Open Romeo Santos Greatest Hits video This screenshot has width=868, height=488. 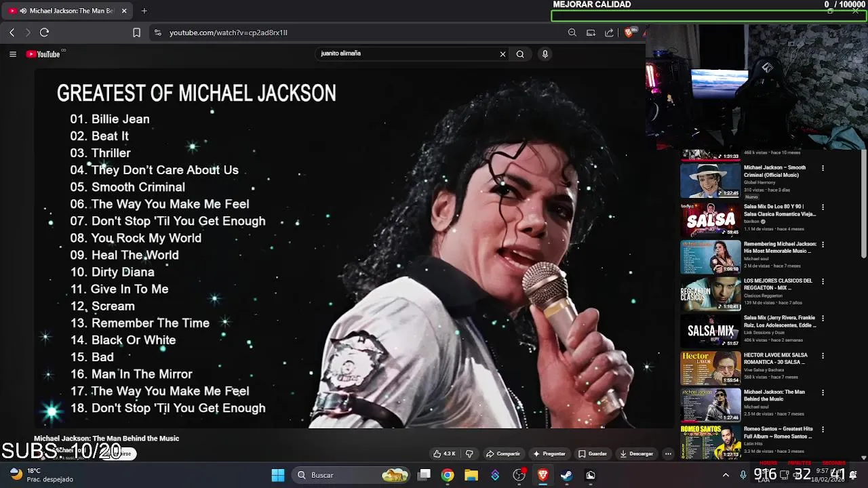[711, 442]
